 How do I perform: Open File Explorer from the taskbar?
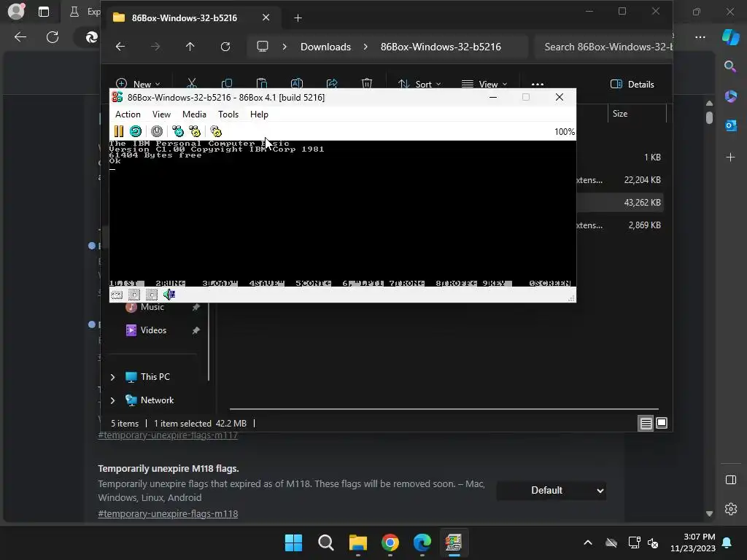357,542
